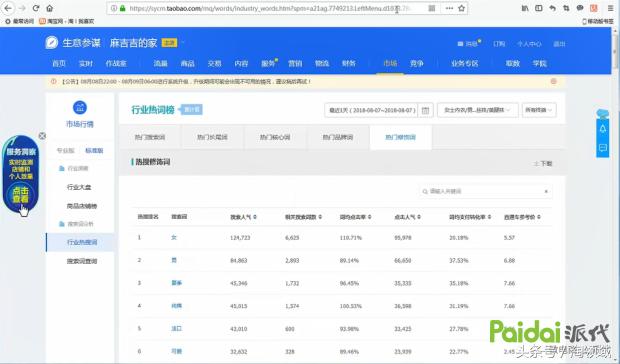Click the rank 5 search term link
Viewport: 620px width, 364px height.
[176, 328]
